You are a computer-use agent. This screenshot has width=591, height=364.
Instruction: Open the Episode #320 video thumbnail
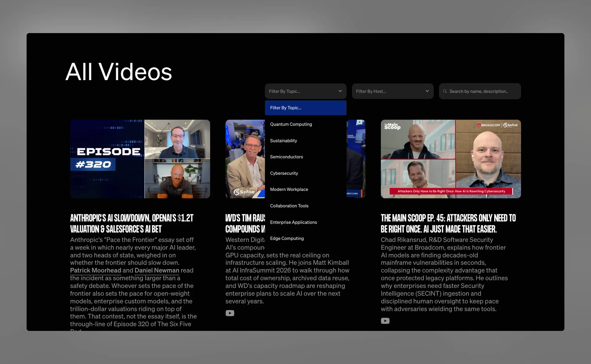(x=140, y=159)
